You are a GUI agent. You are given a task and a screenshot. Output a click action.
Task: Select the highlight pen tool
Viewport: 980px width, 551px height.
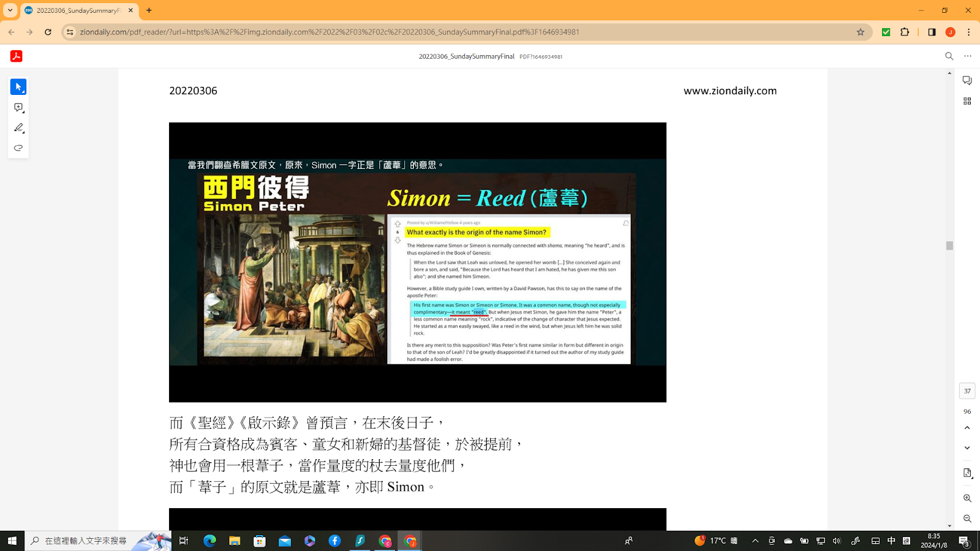(18, 128)
